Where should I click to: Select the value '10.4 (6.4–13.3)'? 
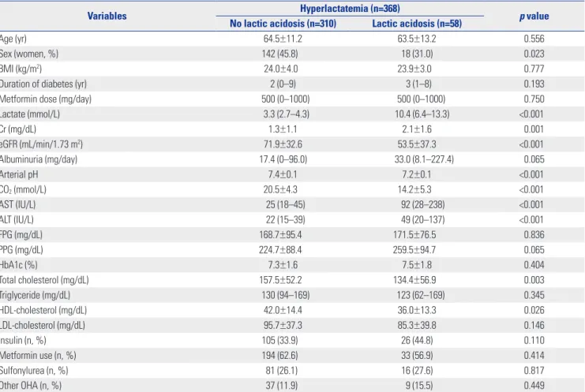pyautogui.click(x=422, y=114)
